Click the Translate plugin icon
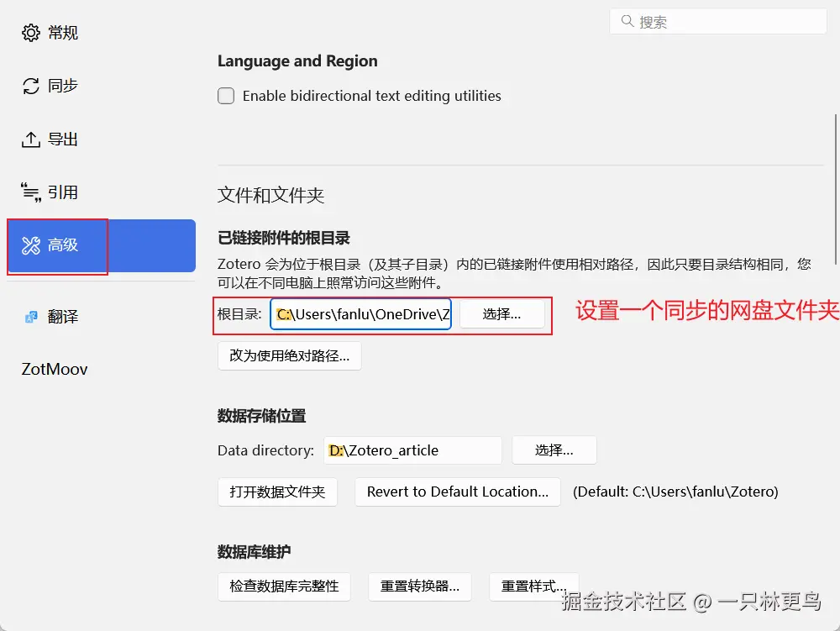840x631 pixels. point(31,317)
